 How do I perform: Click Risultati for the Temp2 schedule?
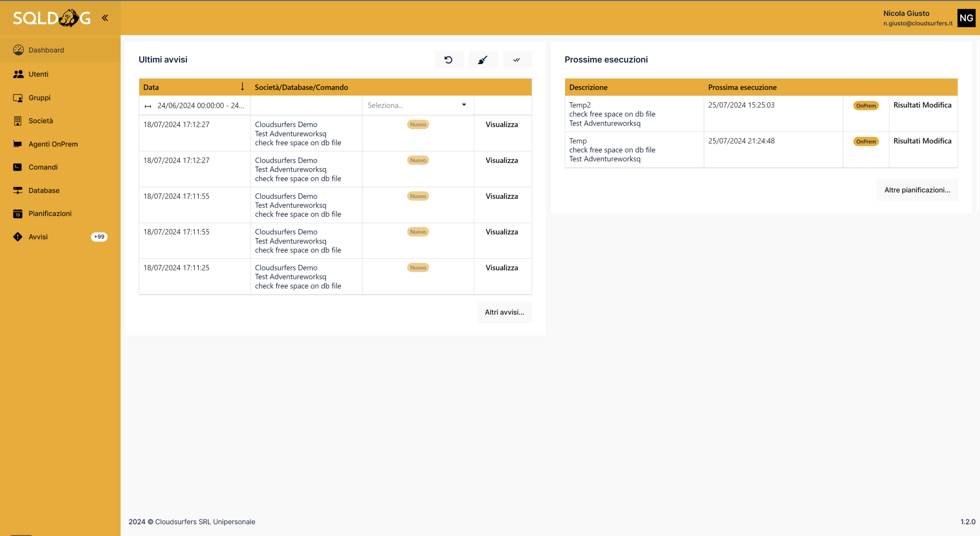click(x=906, y=105)
